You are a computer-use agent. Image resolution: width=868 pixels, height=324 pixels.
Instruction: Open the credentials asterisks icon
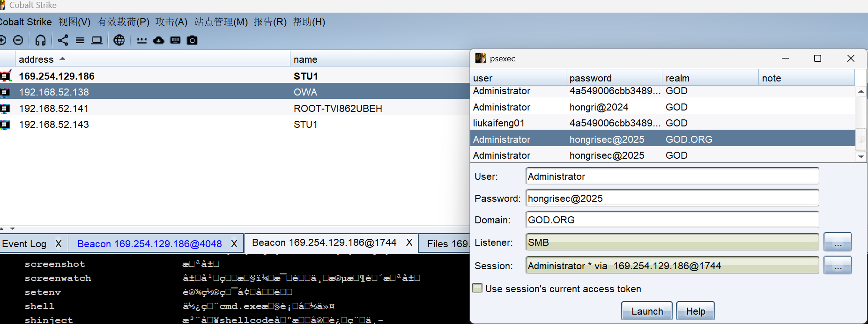141,40
